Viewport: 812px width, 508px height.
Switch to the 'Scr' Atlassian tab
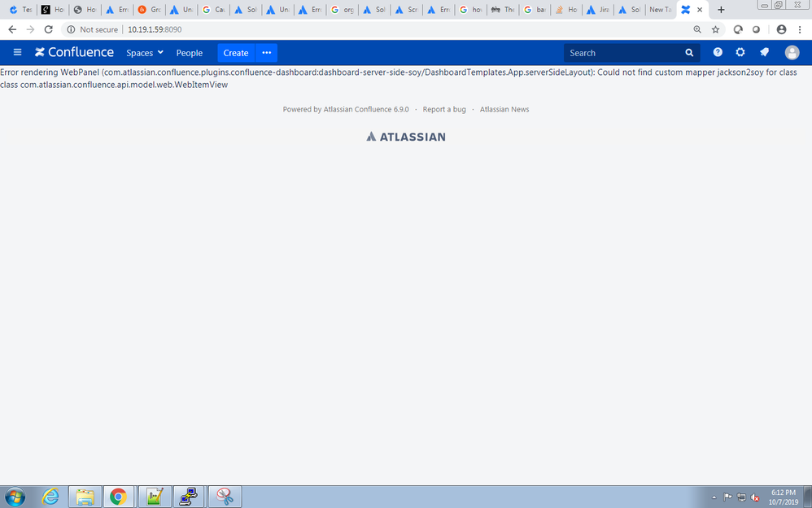[406, 9]
